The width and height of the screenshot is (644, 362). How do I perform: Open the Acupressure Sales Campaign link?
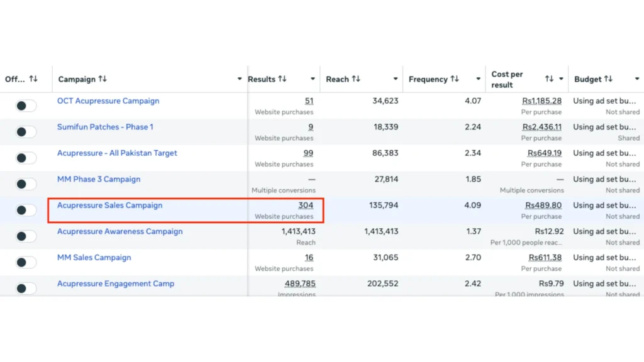[x=109, y=206]
